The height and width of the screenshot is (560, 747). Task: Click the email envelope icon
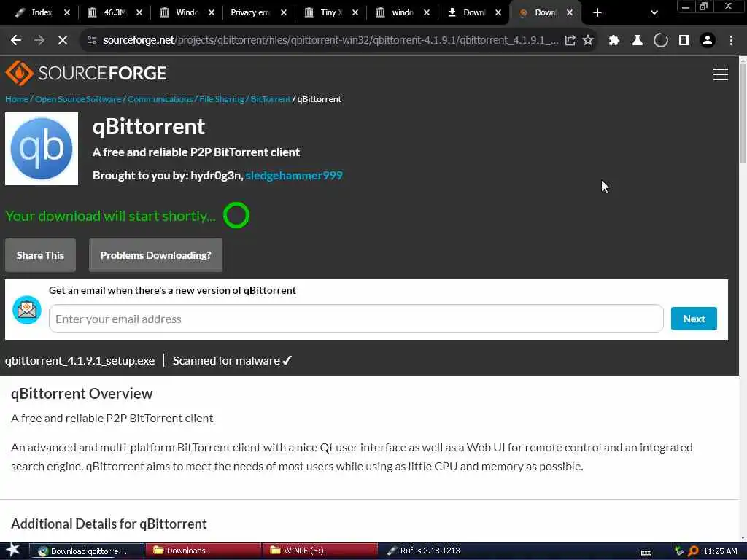tap(27, 310)
